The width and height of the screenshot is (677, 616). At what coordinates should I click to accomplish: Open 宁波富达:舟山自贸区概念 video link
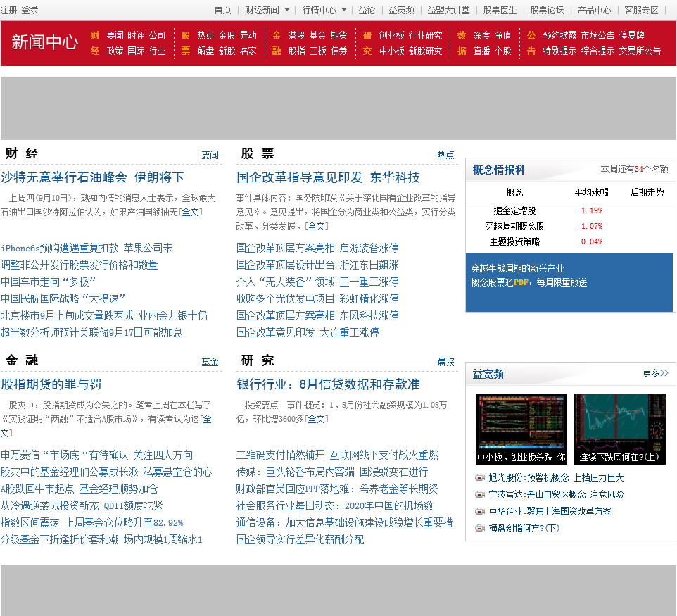tap(556, 495)
